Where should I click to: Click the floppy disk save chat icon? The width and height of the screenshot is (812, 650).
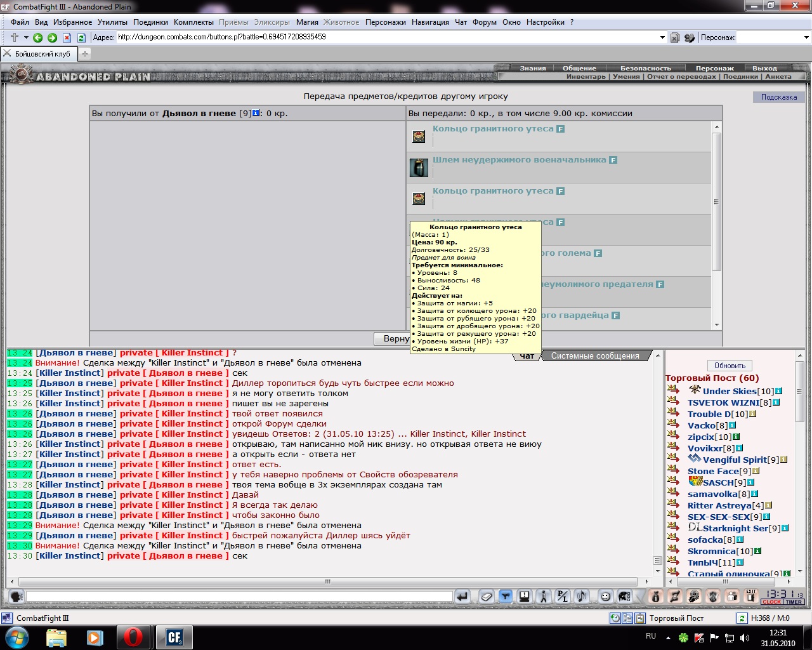click(x=524, y=596)
